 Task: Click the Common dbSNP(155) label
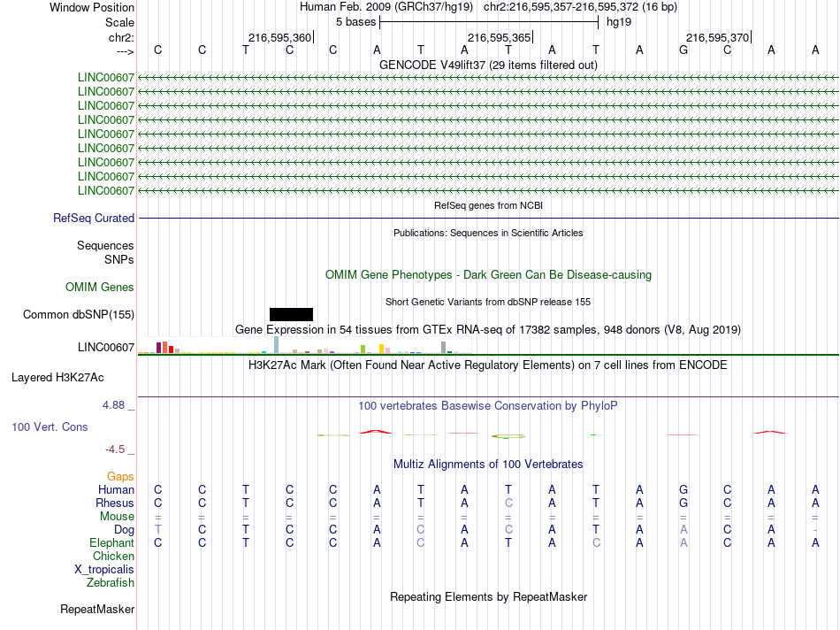point(79,315)
